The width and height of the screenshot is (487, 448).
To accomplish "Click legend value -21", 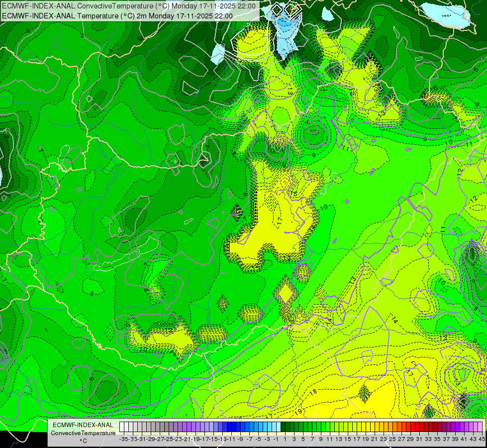I will point(187,440).
